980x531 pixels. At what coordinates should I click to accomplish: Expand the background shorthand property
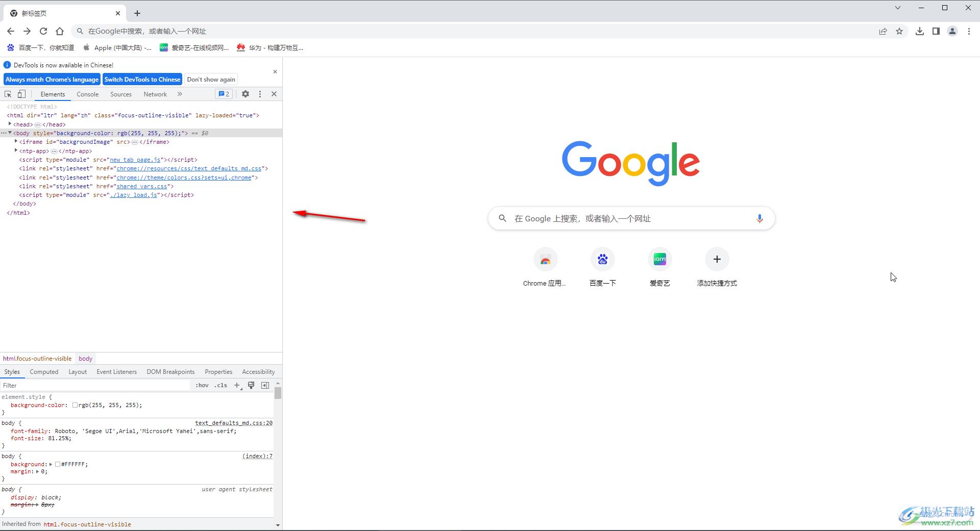(x=51, y=464)
